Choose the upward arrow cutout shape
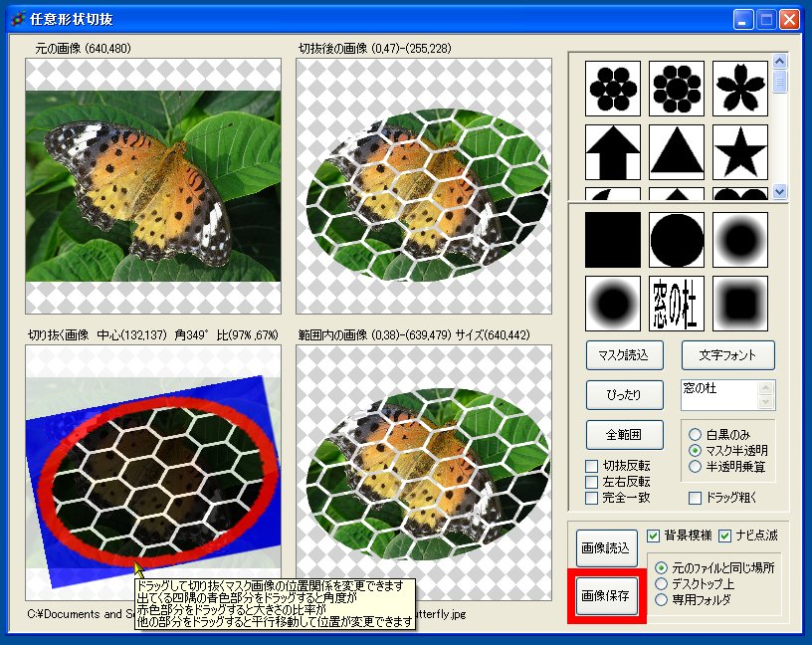 coord(611,154)
